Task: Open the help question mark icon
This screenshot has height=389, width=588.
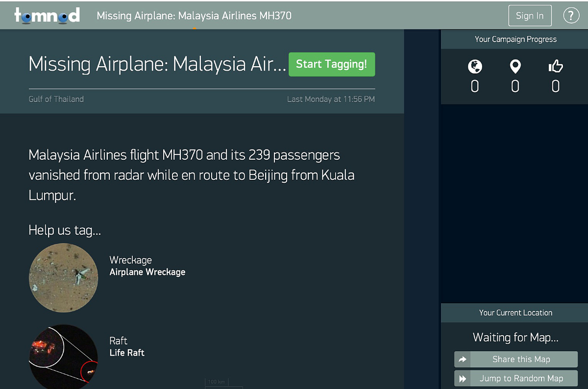Action: pyautogui.click(x=571, y=16)
